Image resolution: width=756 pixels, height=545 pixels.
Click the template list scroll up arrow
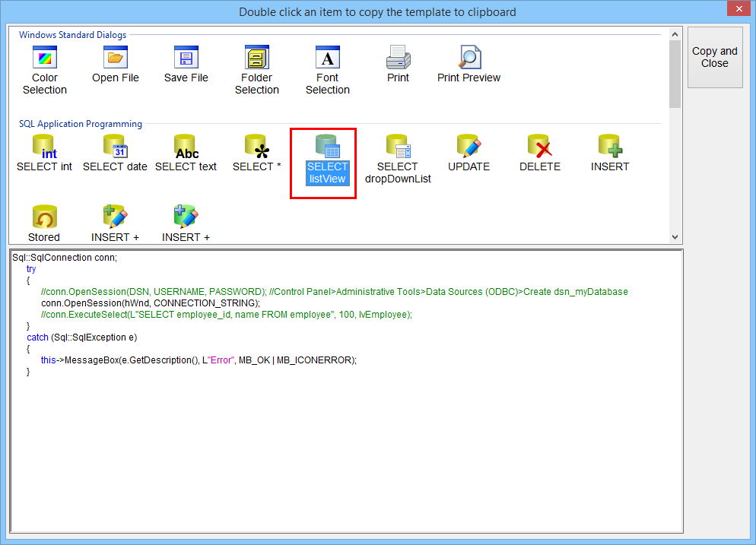pyautogui.click(x=675, y=34)
